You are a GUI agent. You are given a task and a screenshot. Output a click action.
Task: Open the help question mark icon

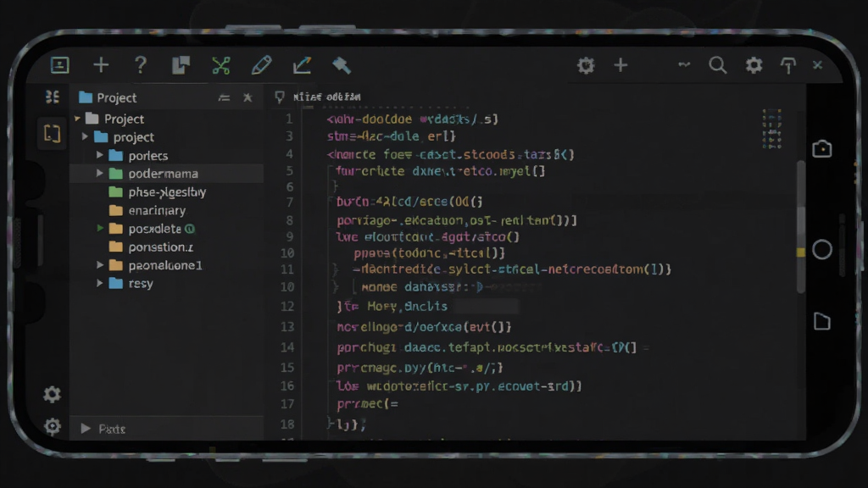pyautogui.click(x=141, y=64)
